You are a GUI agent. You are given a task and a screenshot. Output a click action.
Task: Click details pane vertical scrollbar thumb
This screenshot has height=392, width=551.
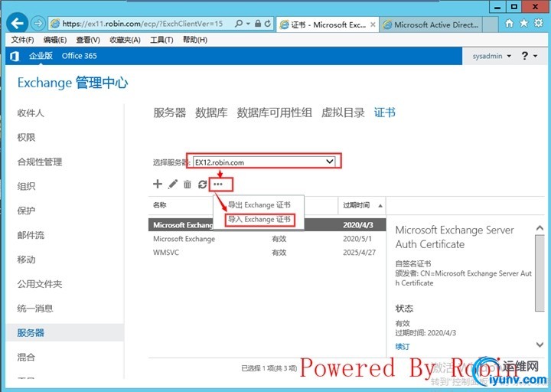[x=540, y=273]
